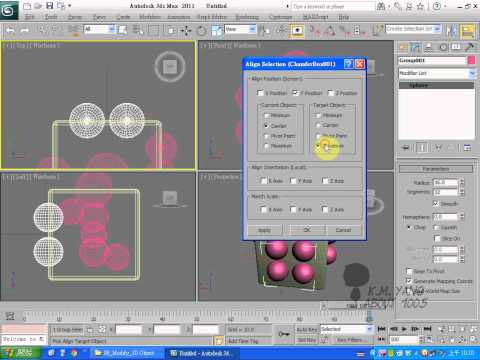Toggle the Smooth checkbox in Parameters
Viewport: 480px width, 360px height.
click(x=435, y=203)
